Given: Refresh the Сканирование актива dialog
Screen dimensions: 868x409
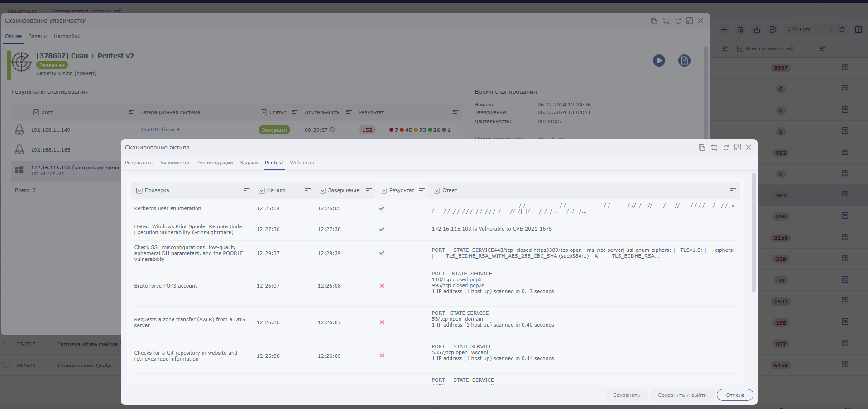Looking at the screenshot, I should 726,148.
